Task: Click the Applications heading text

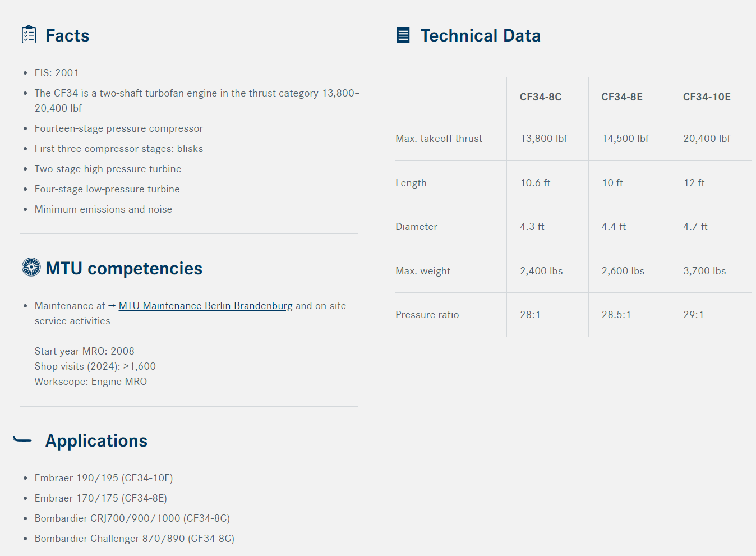Action: pyautogui.click(x=96, y=440)
